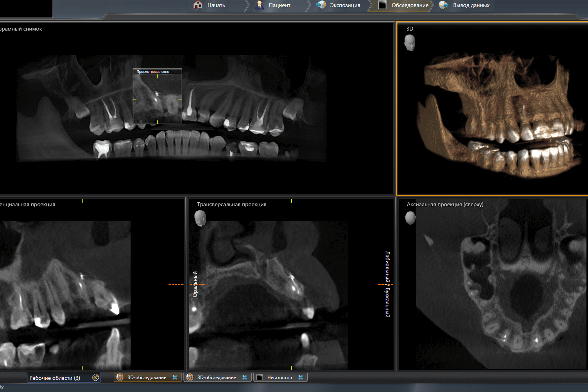Click orange slice marker left of Оральный
588x392 pixels.
click(x=176, y=284)
